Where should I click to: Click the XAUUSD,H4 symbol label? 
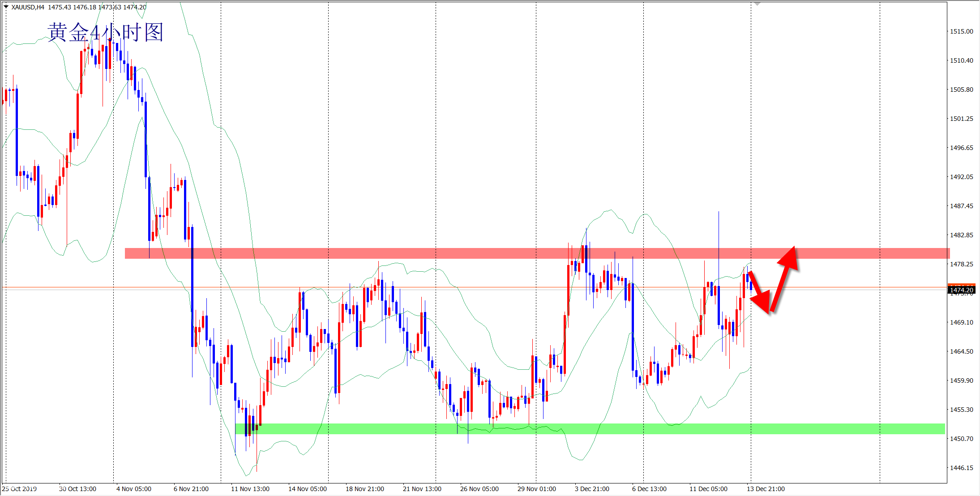(x=28, y=7)
